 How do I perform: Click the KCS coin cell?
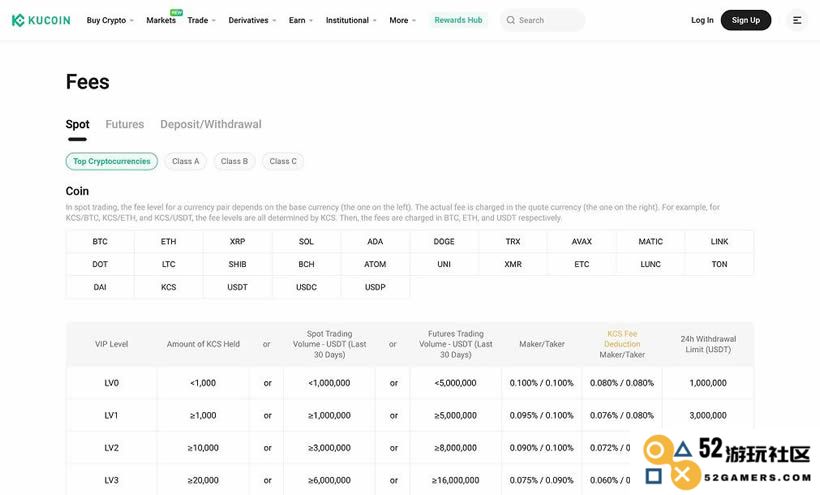coord(168,287)
